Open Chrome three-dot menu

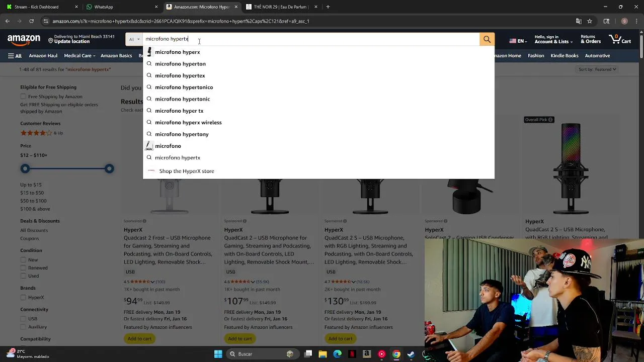tap(636, 21)
